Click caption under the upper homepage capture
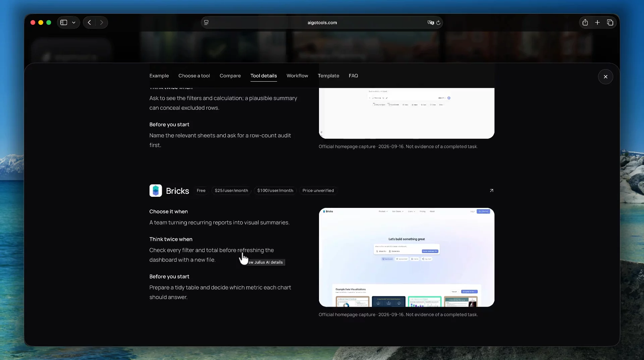This screenshot has width=644, height=360. tap(398, 147)
